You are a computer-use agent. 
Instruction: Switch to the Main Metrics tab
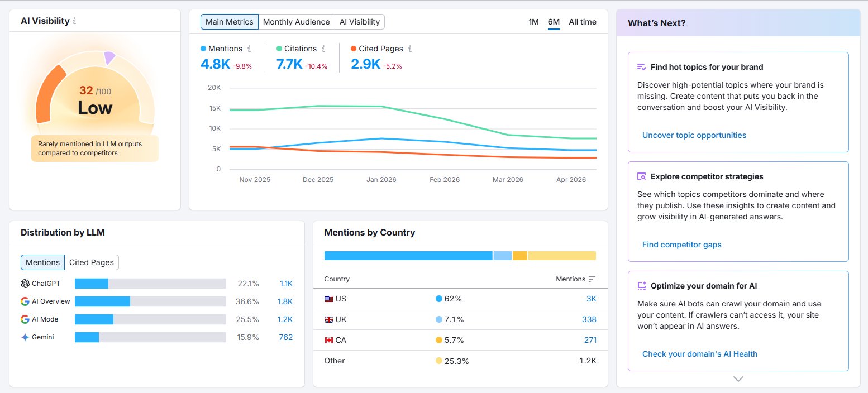230,22
